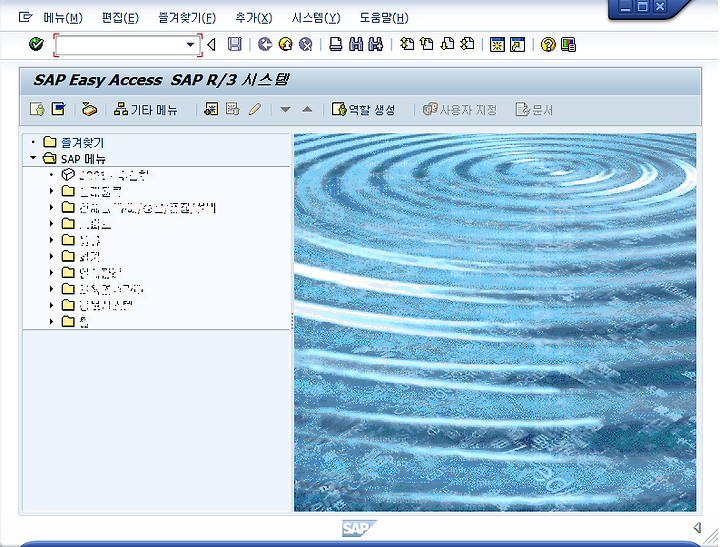Click the Add to Favorites icon
Image resolution: width=720 pixels, height=547 pixels.
[x=211, y=109]
